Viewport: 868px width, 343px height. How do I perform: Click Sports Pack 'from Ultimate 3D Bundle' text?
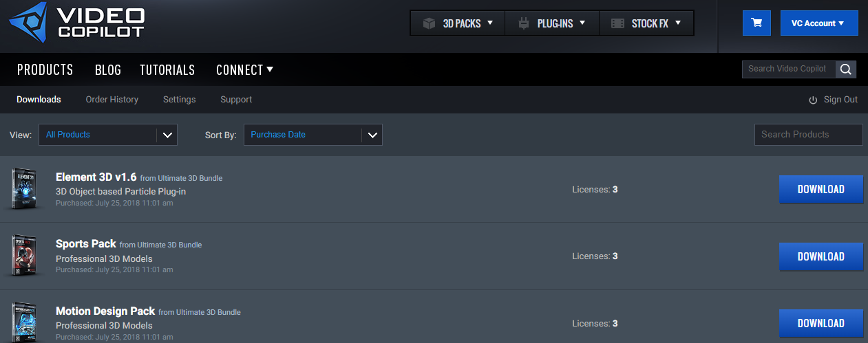click(x=160, y=245)
